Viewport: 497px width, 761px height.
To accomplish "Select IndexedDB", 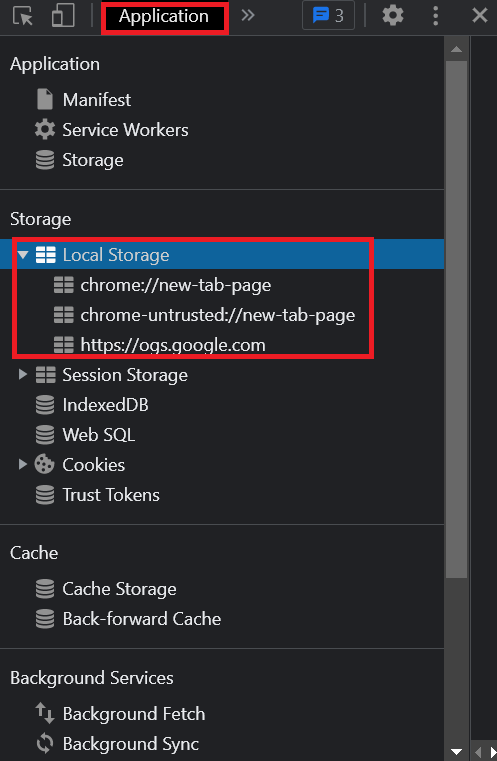I will coord(105,405).
